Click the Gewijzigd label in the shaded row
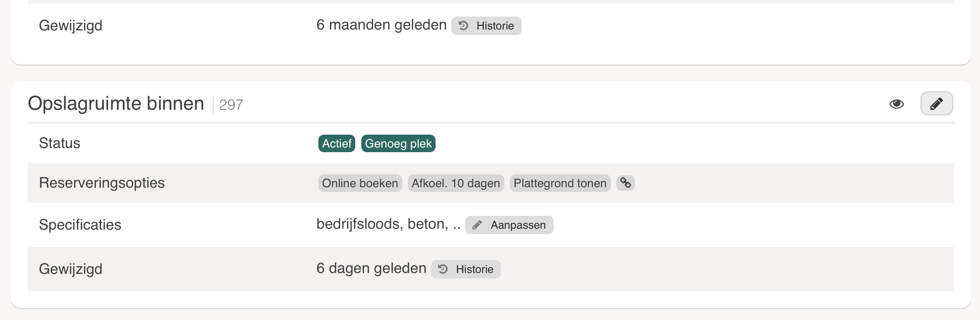980x320 pixels. point(71,269)
